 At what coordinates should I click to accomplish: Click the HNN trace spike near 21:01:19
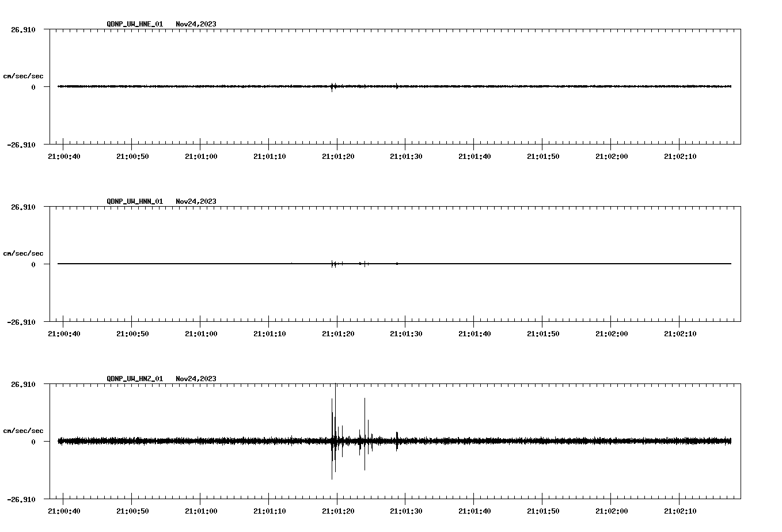tap(332, 264)
